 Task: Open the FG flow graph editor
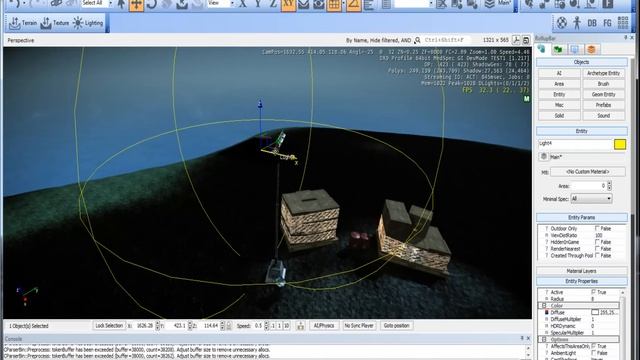607,23
